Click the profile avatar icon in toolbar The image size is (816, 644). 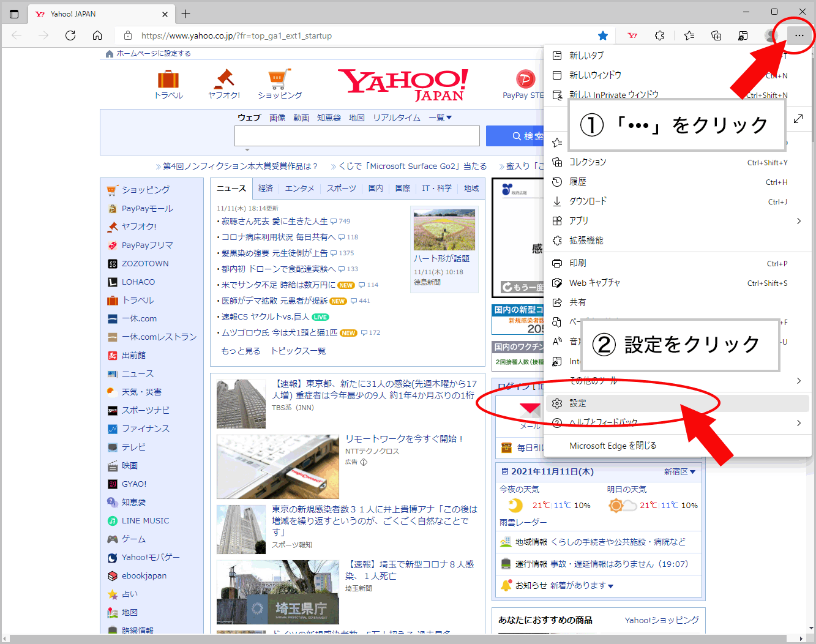tap(771, 36)
